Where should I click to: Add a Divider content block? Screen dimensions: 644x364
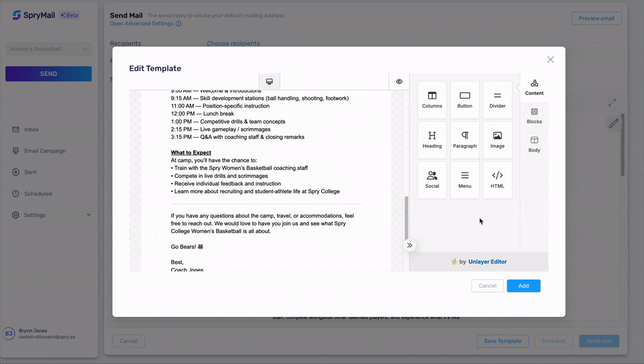pyautogui.click(x=497, y=101)
